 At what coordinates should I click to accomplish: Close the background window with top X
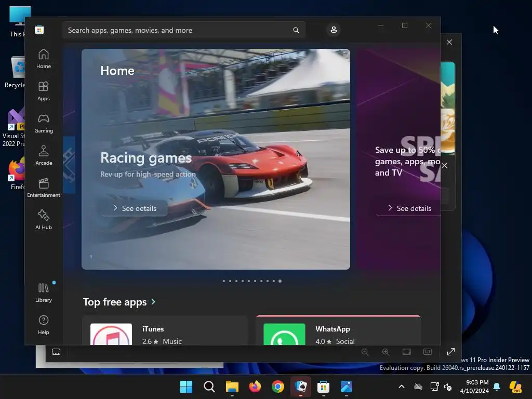(x=449, y=42)
